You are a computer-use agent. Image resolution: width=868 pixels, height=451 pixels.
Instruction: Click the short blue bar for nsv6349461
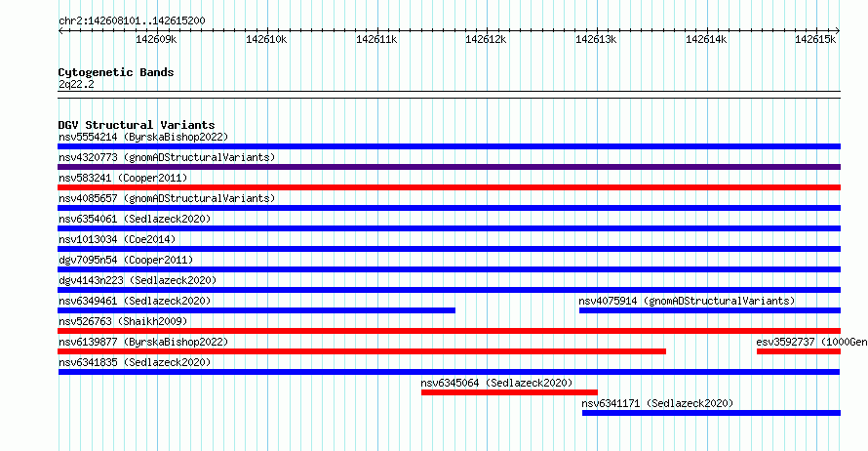(256, 310)
